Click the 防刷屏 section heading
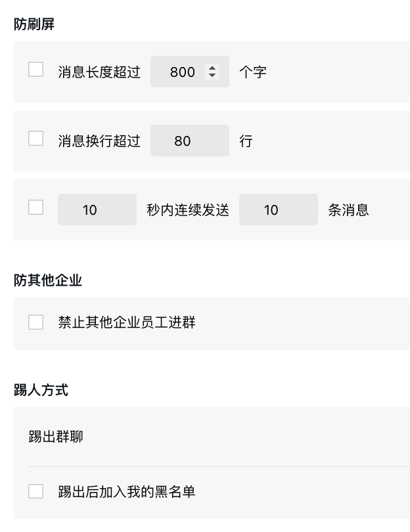This screenshot has width=410, height=532. coord(34,24)
